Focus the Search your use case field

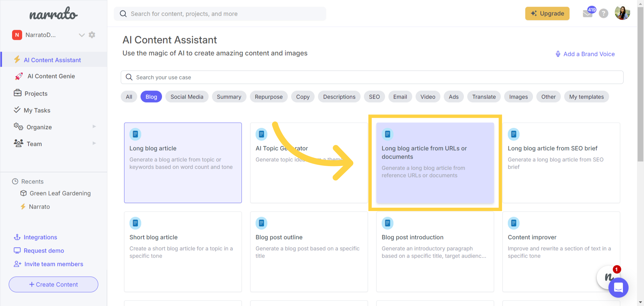point(372,77)
